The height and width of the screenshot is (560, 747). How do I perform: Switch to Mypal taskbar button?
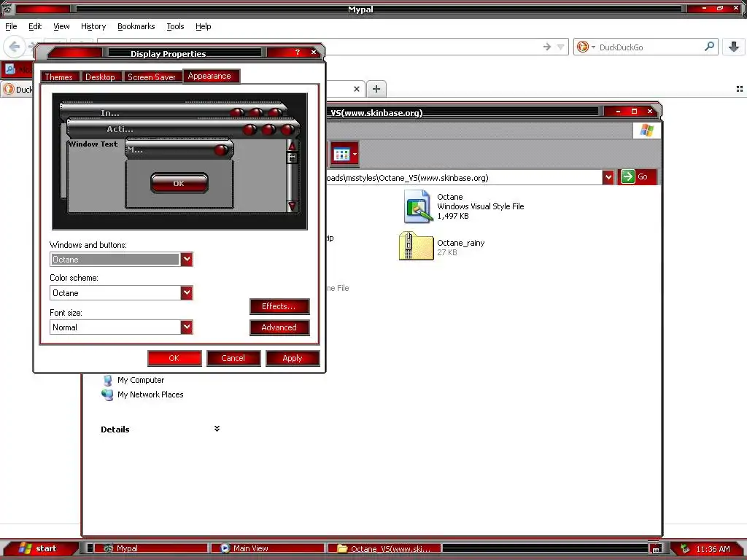point(151,548)
